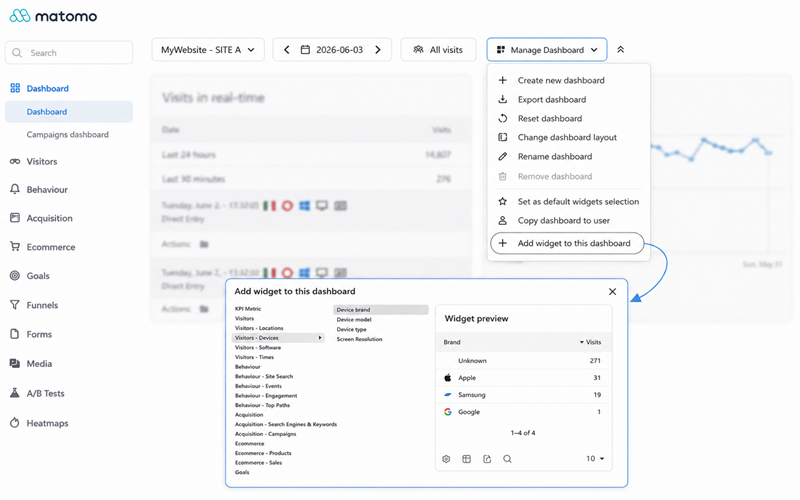Click the Goals target icon in sidebar

[15, 276]
